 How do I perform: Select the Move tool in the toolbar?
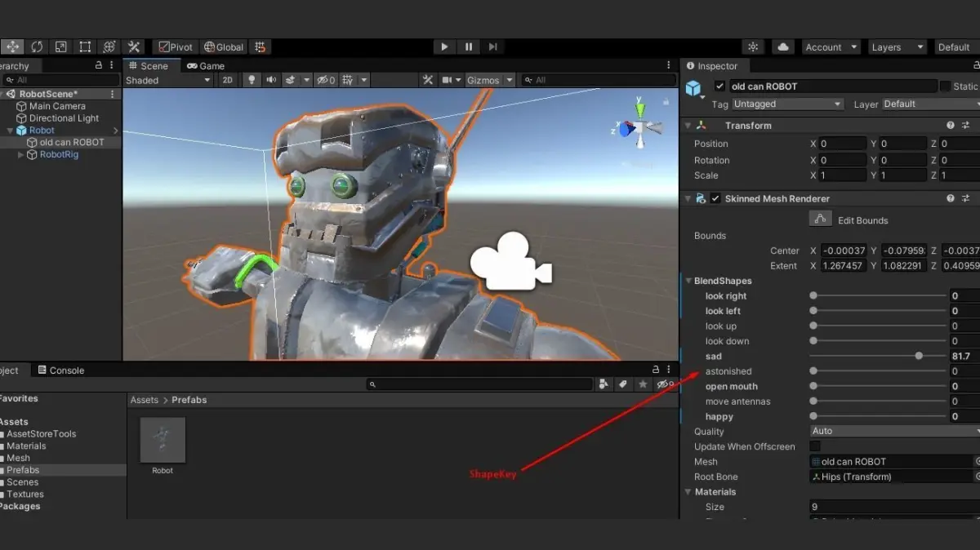pyautogui.click(x=14, y=47)
